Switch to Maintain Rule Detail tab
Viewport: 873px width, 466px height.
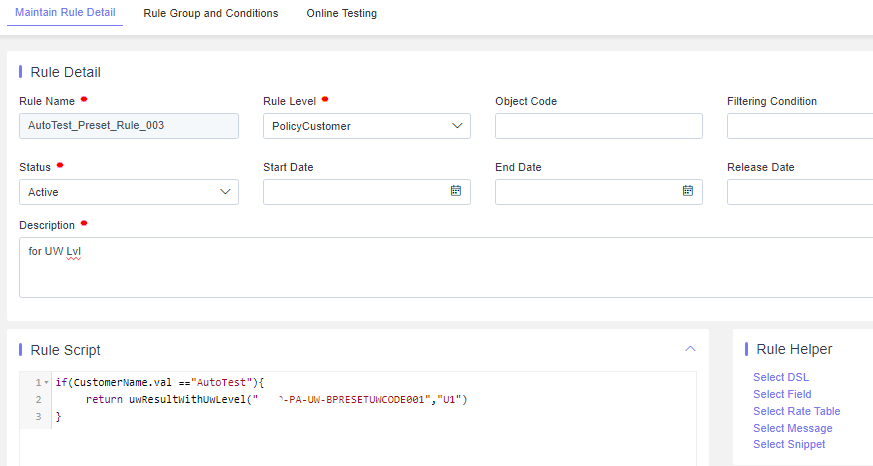(x=65, y=13)
